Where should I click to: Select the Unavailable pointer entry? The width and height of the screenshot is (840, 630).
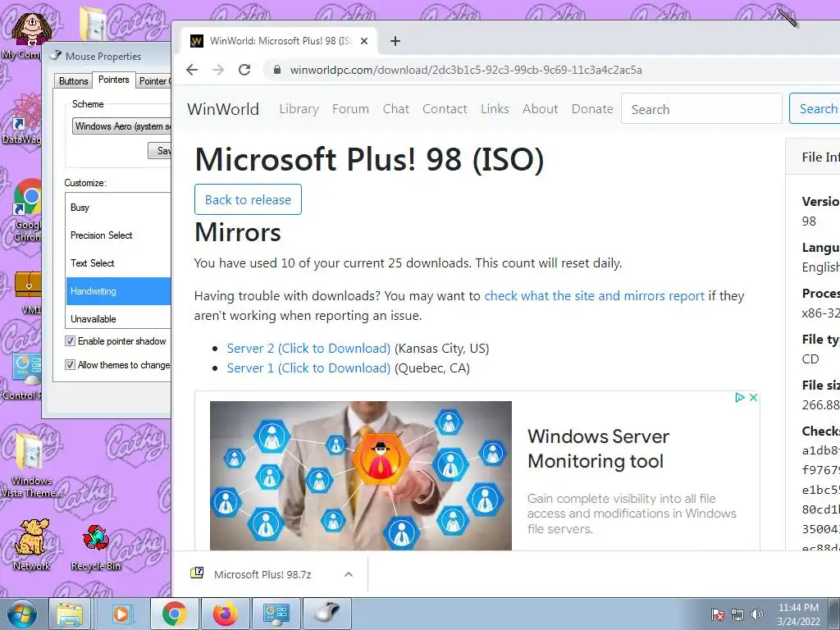(x=118, y=318)
